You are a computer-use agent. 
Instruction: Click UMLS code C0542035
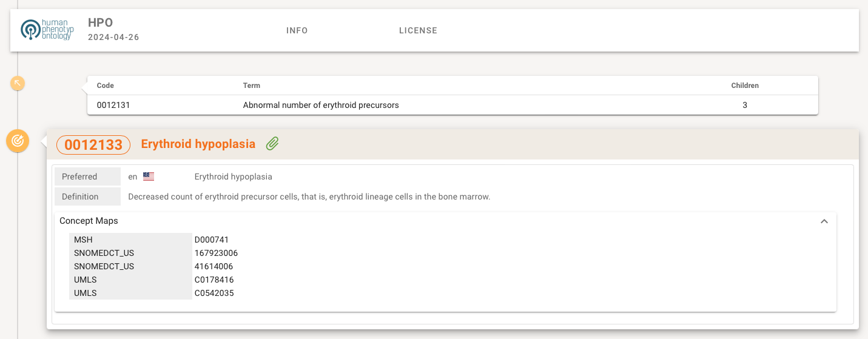[214, 293]
